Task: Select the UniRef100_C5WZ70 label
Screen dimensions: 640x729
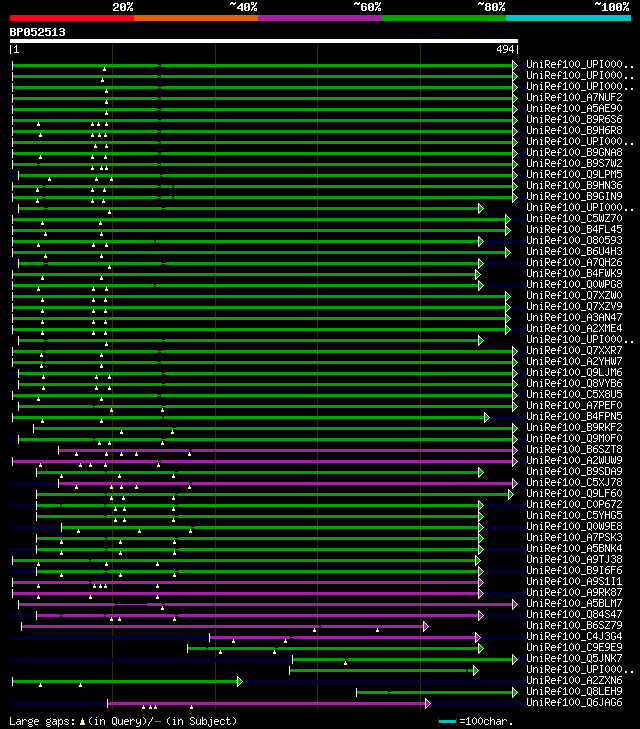Action: pyautogui.click(x=574, y=219)
